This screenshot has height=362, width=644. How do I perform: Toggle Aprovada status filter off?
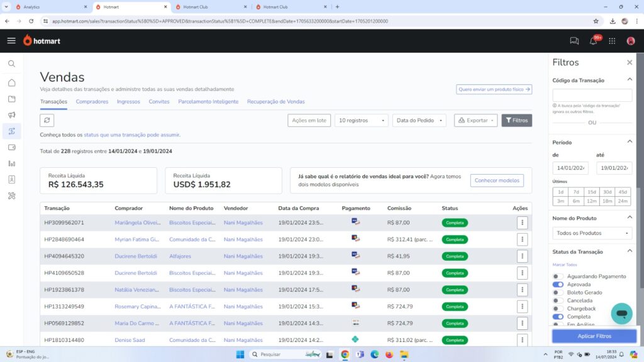coord(557,285)
